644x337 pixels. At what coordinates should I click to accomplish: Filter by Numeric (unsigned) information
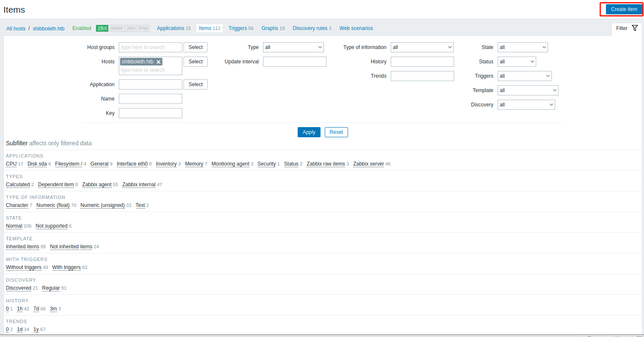(x=102, y=205)
